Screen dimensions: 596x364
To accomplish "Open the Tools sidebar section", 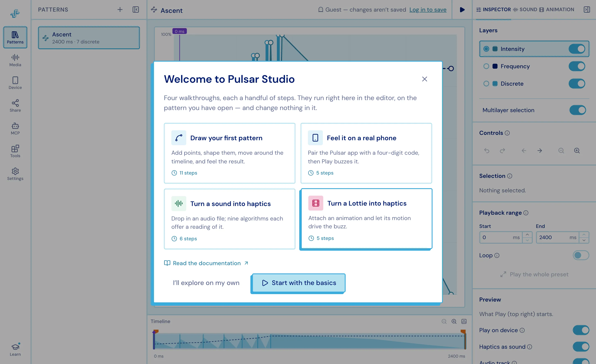I will click(15, 151).
